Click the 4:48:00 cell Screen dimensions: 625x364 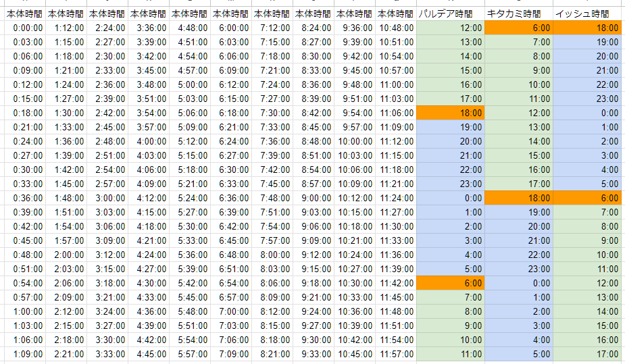point(190,28)
